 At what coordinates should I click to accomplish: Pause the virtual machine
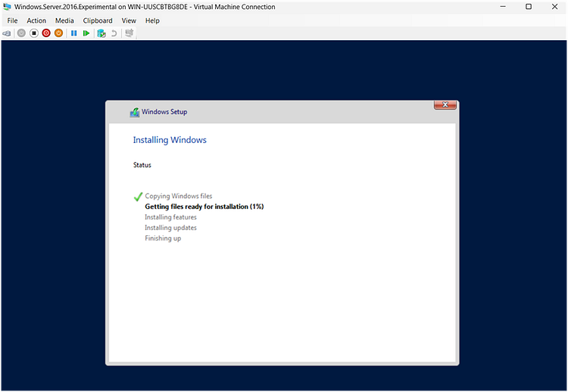pyautogui.click(x=74, y=33)
